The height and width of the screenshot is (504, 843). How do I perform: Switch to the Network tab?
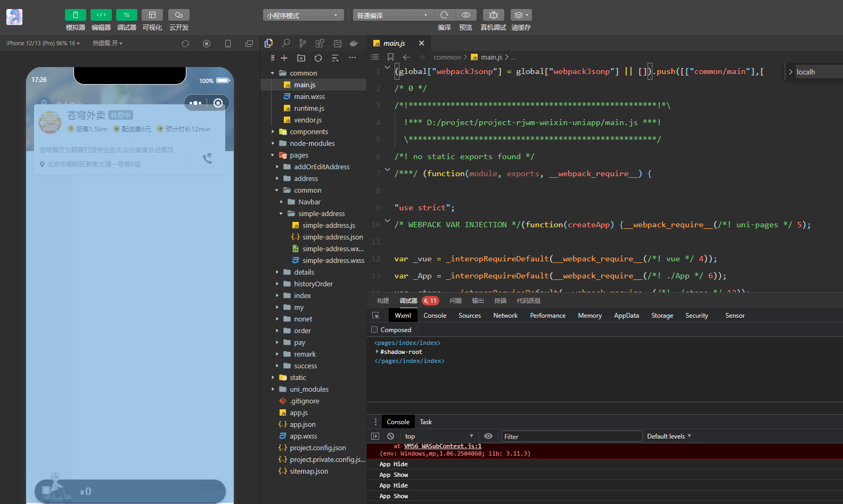coord(505,316)
